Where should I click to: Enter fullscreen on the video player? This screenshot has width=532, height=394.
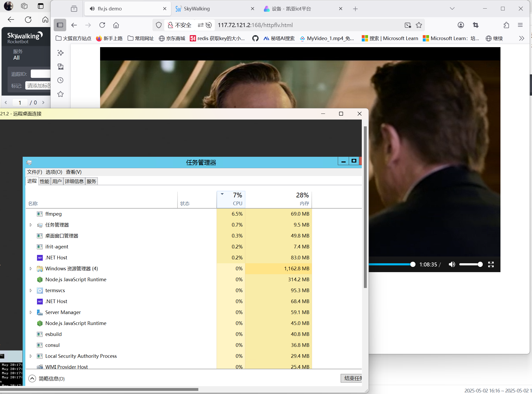pyautogui.click(x=491, y=264)
